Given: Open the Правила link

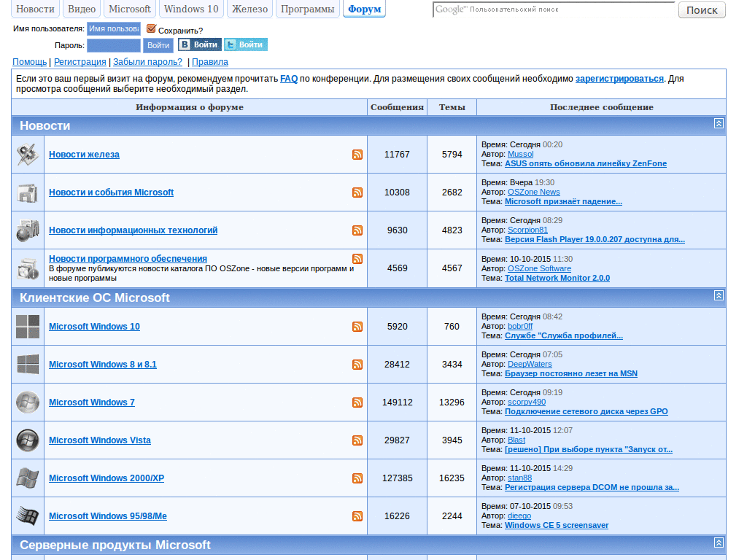Looking at the screenshot, I should 210,62.
